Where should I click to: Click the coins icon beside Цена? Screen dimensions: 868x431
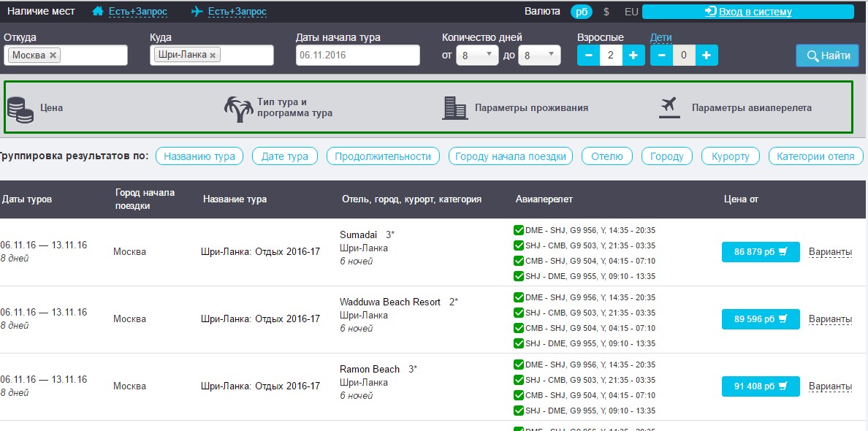click(20, 108)
